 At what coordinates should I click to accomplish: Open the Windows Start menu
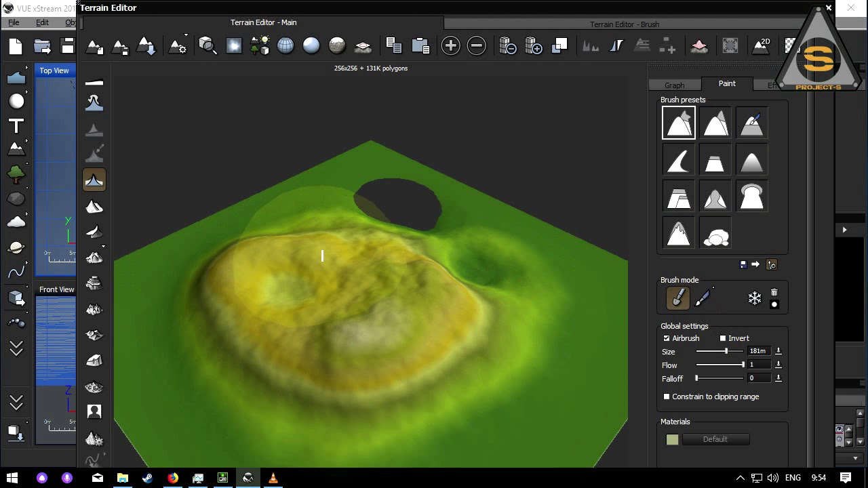12,478
